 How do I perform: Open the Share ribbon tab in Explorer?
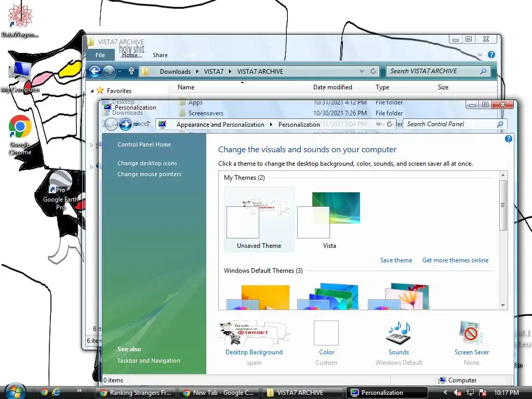[160, 55]
